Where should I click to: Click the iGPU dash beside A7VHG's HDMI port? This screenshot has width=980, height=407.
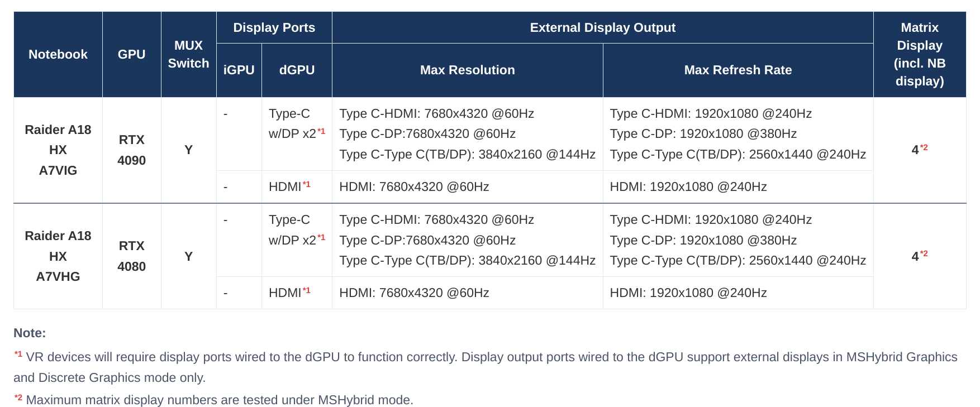[226, 293]
